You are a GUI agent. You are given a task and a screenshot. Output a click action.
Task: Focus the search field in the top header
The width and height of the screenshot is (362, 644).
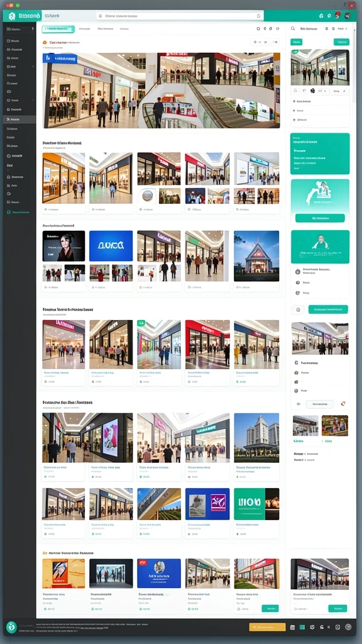coord(179,16)
